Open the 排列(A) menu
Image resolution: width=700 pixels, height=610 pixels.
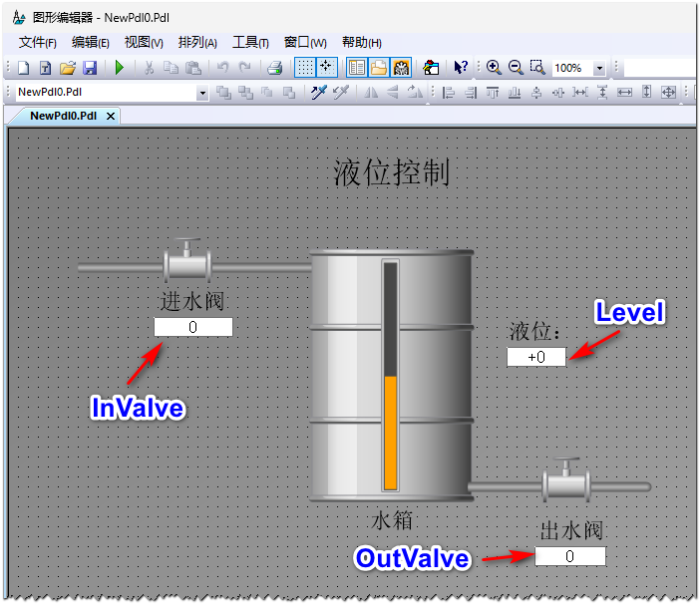pos(197,42)
